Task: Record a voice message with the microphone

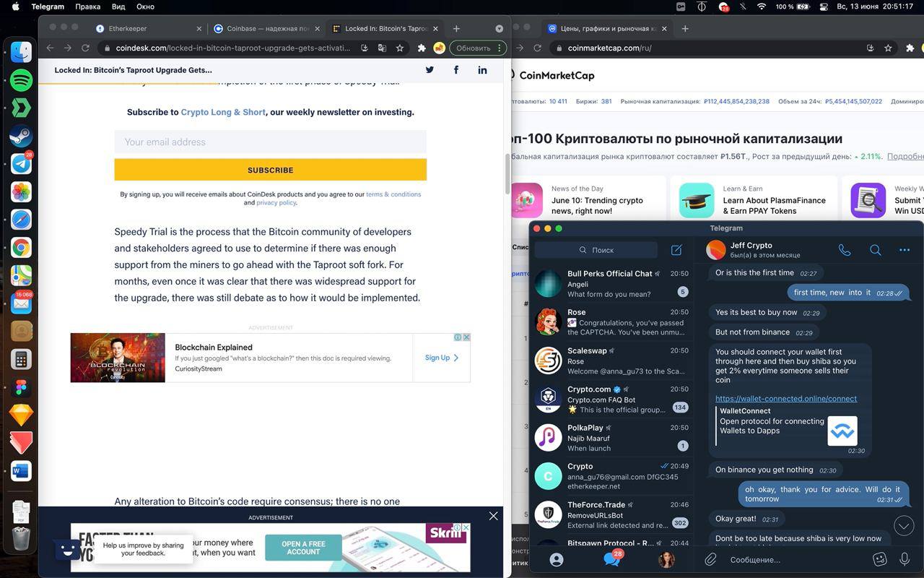Action: coord(905,559)
